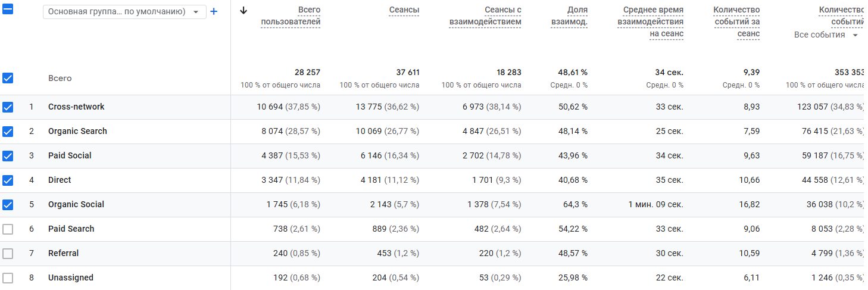
Task: Click the plus icon to add dimension
Action: point(214,12)
